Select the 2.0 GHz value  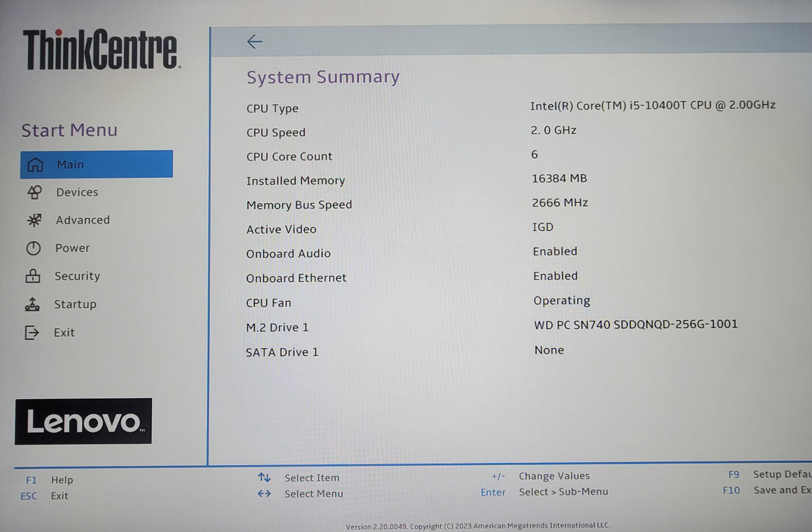(x=553, y=130)
